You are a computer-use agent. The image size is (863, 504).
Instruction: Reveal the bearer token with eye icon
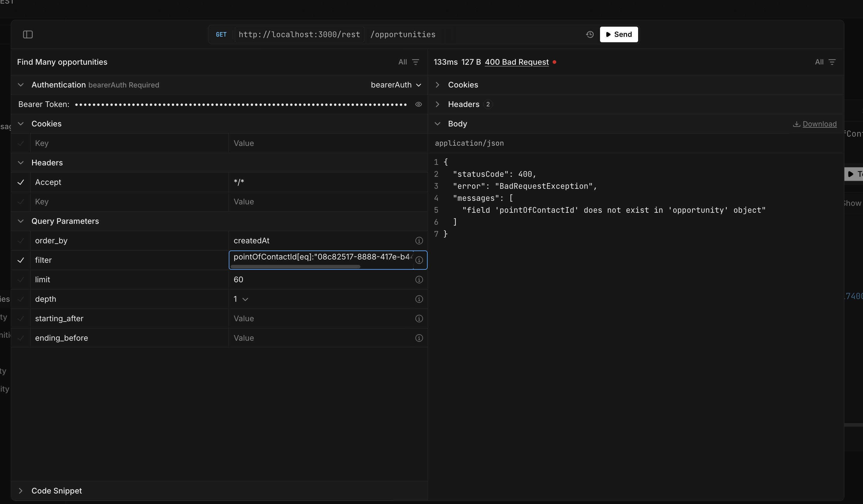[x=418, y=104]
